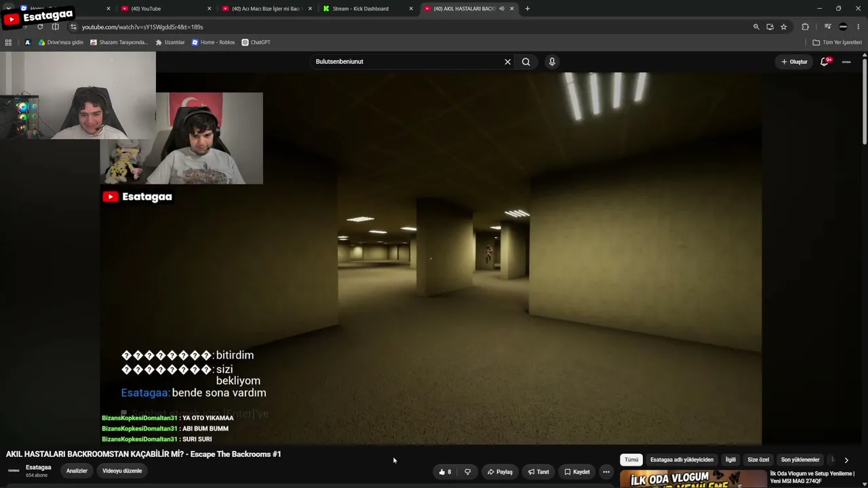Clear the YouTube search box with X
868x488 pixels.
507,62
